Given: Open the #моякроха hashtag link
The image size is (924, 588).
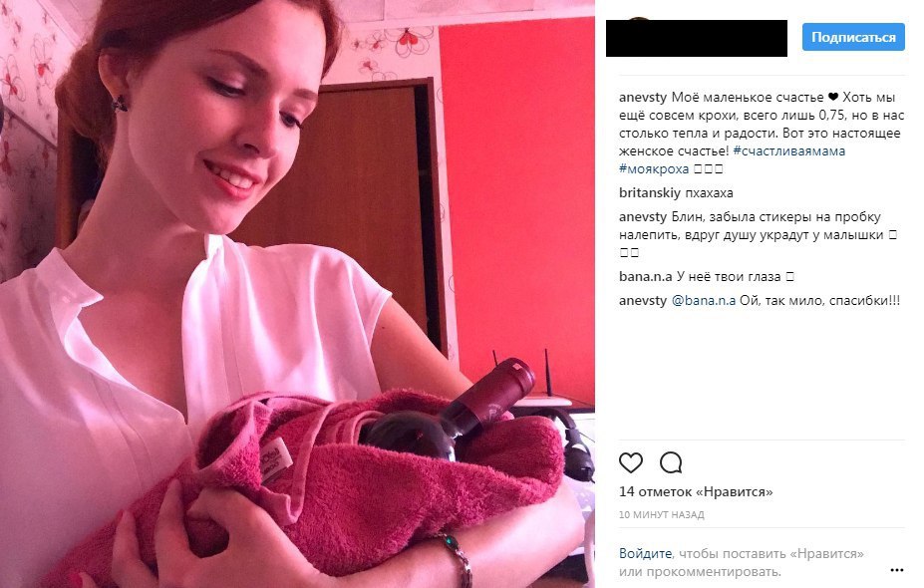Looking at the screenshot, I should (654, 169).
